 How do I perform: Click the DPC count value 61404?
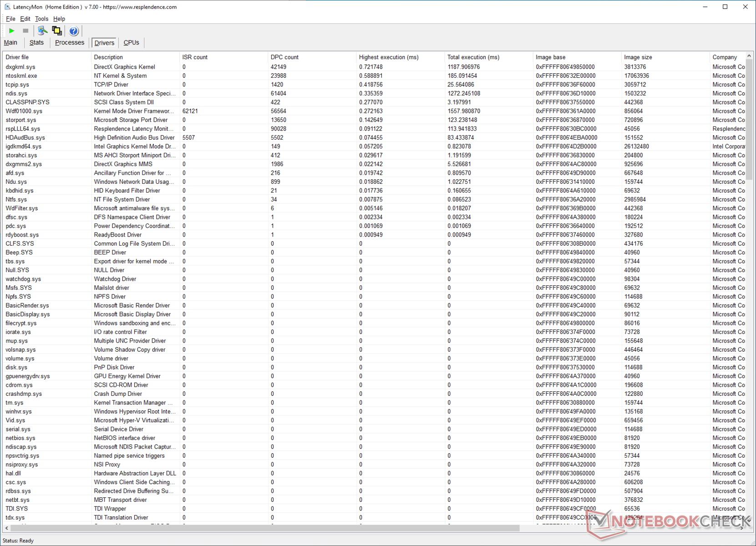279,94
